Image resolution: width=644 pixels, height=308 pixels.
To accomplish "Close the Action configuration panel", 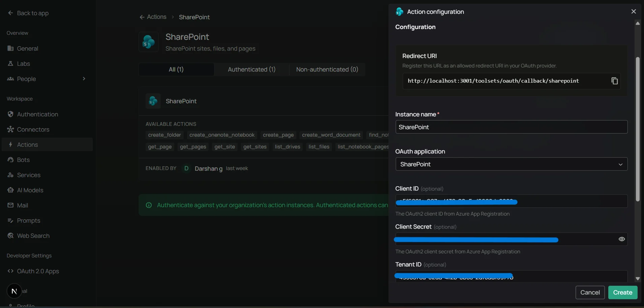I will click(x=634, y=11).
